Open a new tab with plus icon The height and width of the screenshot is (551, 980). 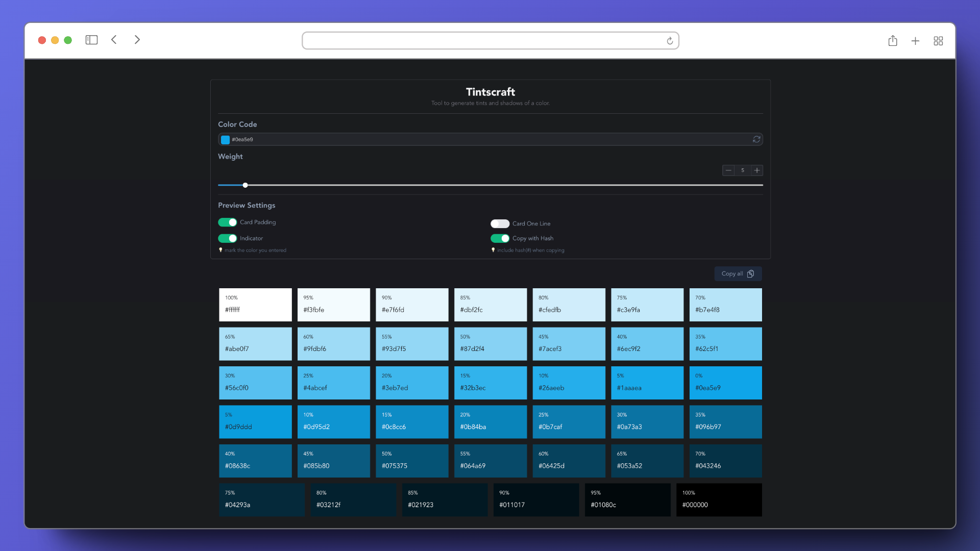[x=915, y=41]
